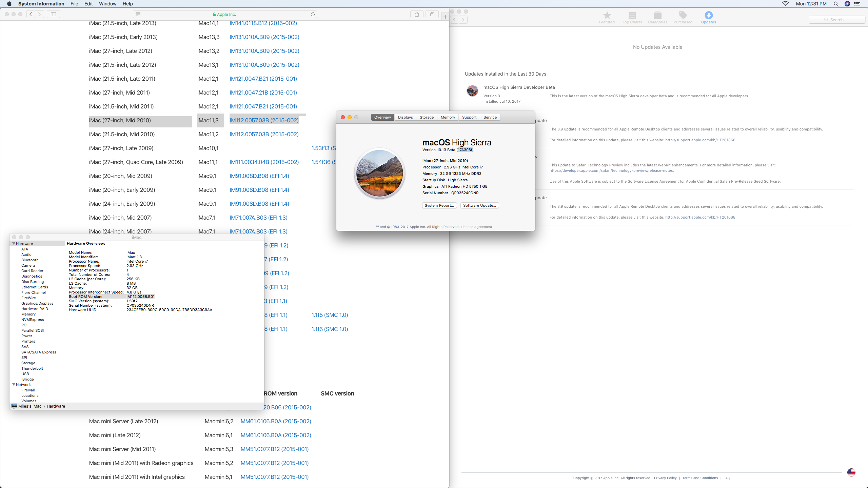Select Graphics/Displays in hardware list

click(37, 303)
